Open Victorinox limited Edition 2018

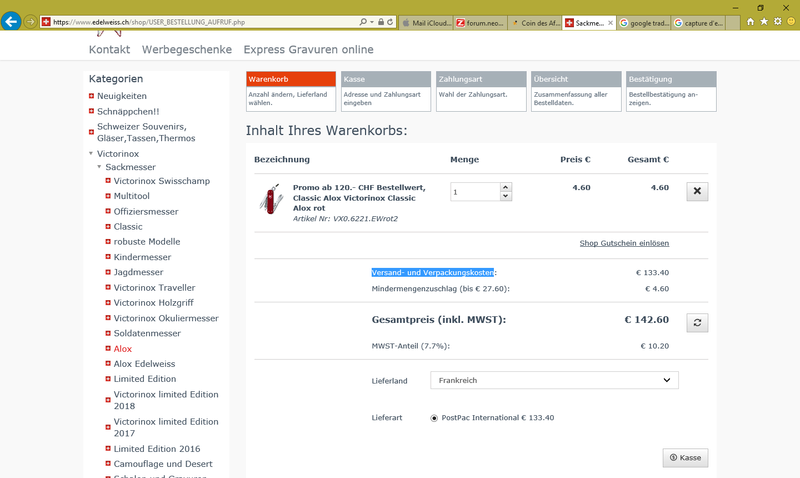(166, 400)
